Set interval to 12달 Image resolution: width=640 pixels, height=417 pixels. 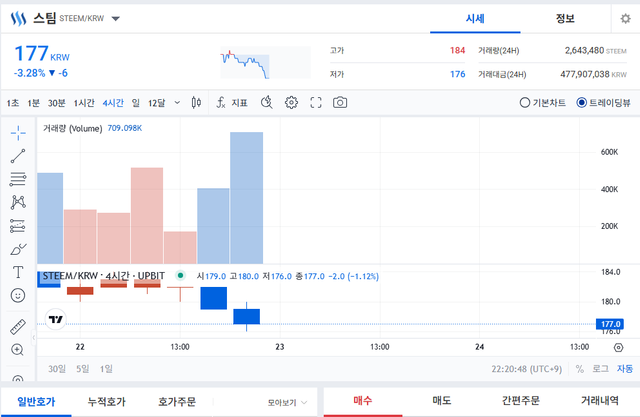click(x=156, y=103)
